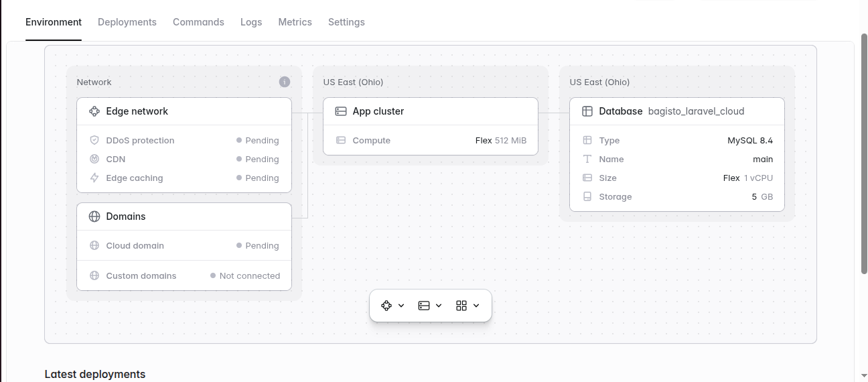
Task: Click the database Type row icon
Action: 587,141
